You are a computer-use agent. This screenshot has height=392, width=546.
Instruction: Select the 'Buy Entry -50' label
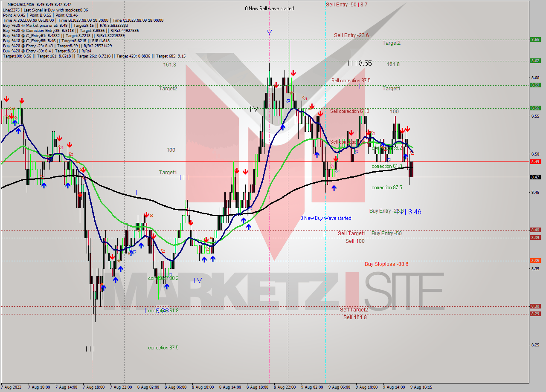click(386, 233)
